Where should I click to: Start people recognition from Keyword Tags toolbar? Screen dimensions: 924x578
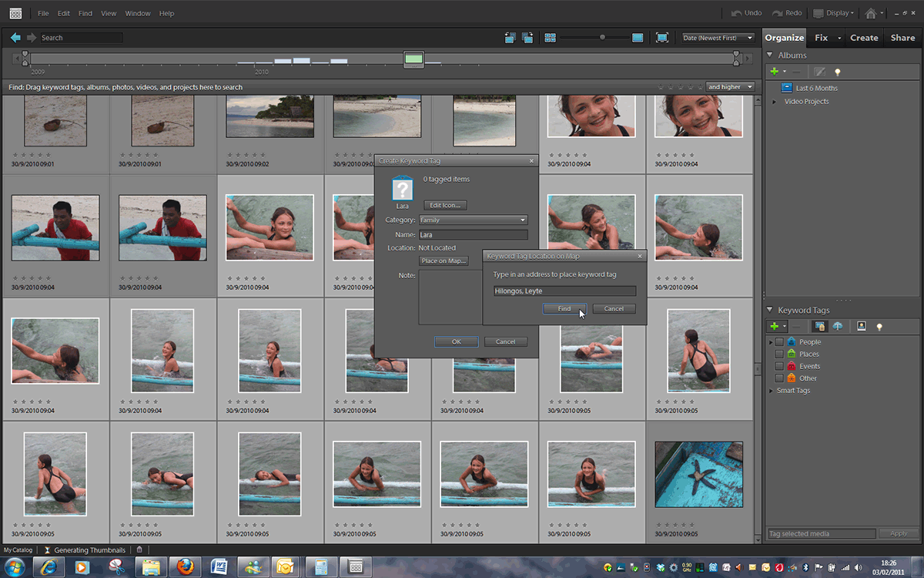coord(861,327)
